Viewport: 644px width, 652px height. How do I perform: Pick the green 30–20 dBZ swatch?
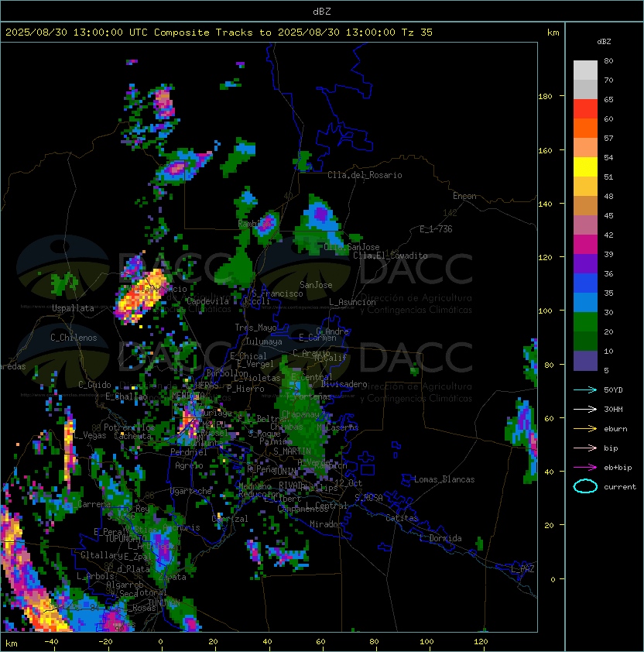(585, 322)
